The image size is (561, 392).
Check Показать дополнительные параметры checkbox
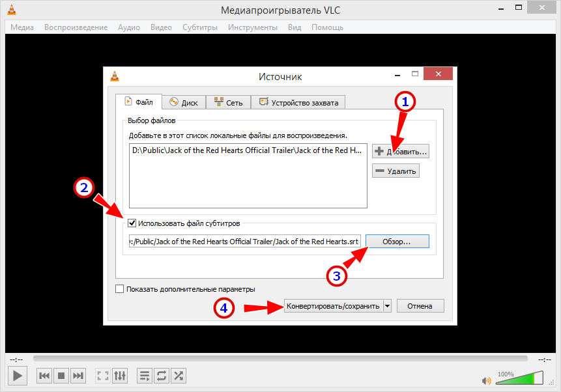coord(119,288)
